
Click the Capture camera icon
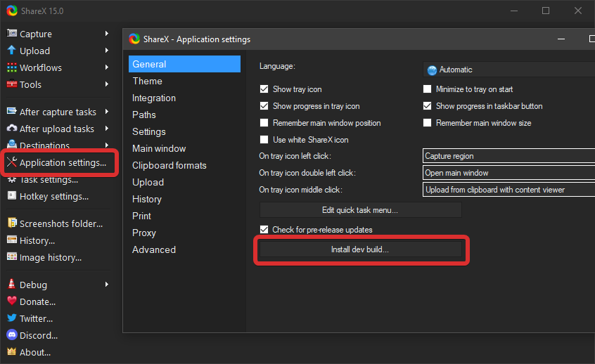coord(12,34)
